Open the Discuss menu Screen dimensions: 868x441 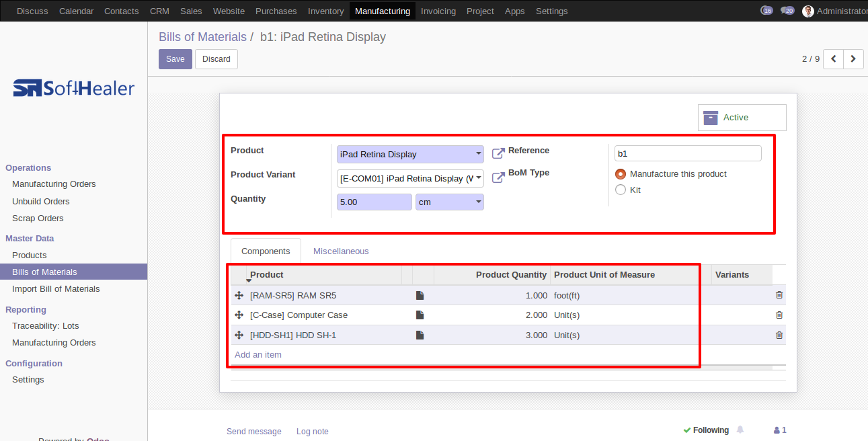[x=32, y=11]
